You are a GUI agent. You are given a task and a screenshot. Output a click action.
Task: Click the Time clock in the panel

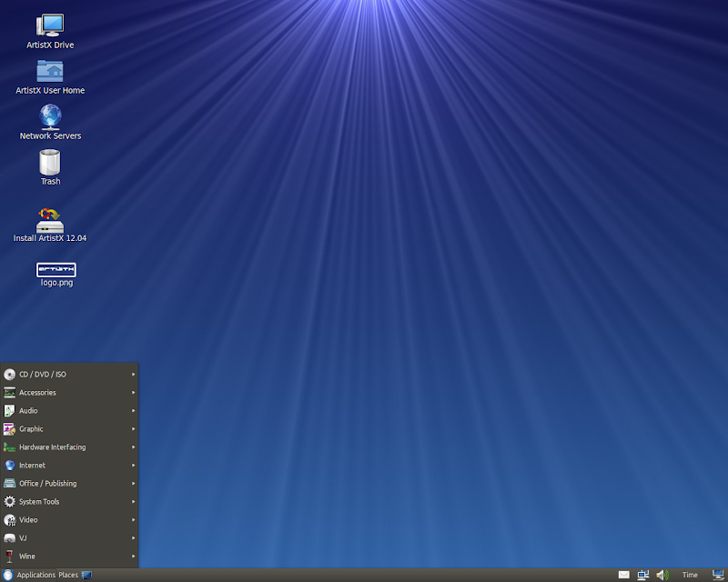(690, 575)
